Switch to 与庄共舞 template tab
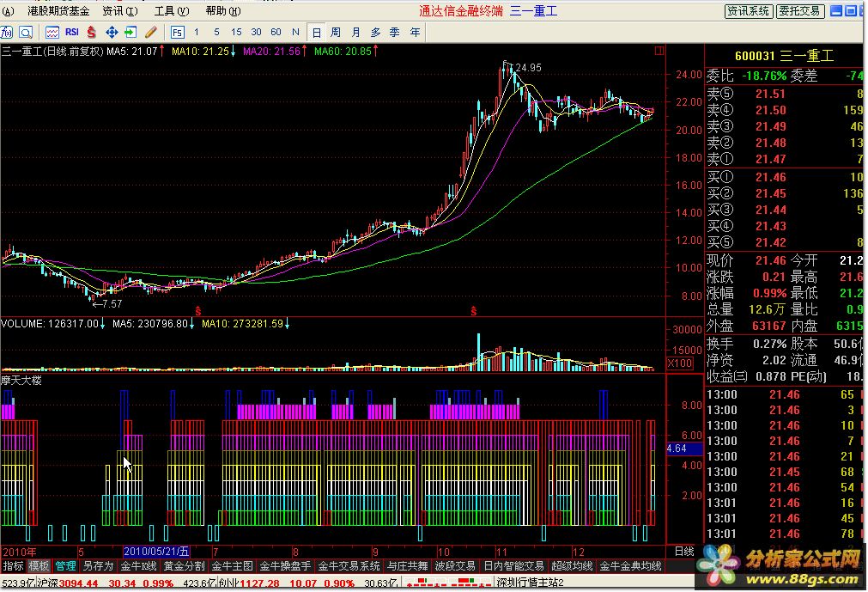This screenshot has height=592, width=868. (408, 566)
